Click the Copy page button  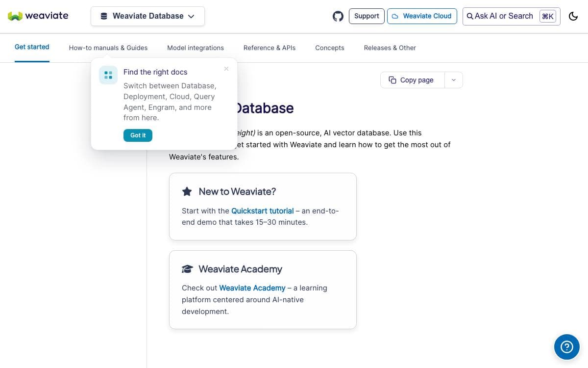413,80
